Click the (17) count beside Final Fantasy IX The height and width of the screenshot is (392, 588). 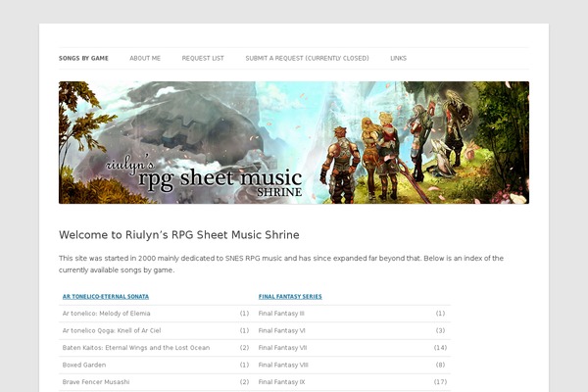click(x=440, y=382)
